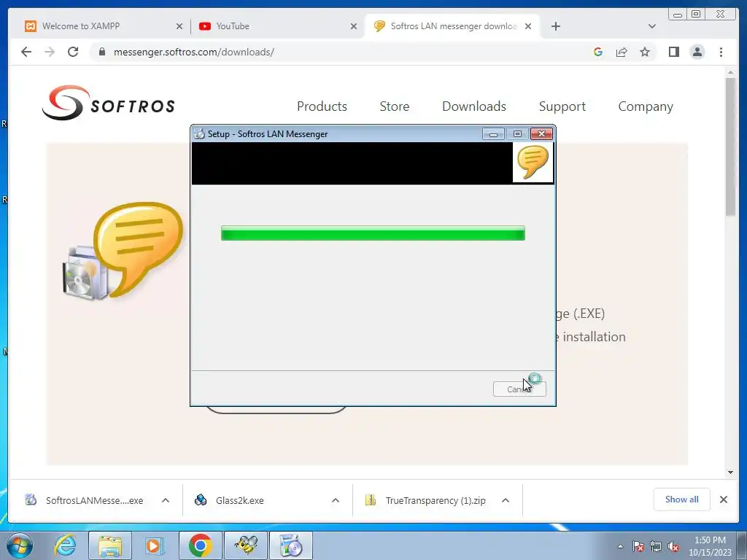Click Cancel in the Setup window
This screenshot has width=747, height=560.
click(x=519, y=389)
